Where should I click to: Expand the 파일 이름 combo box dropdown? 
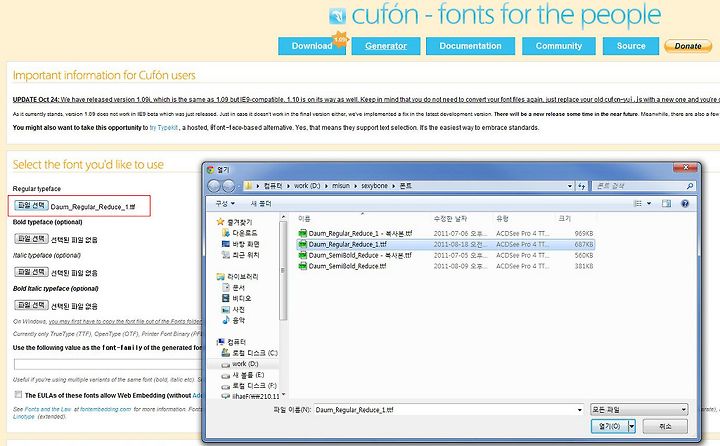point(579,410)
